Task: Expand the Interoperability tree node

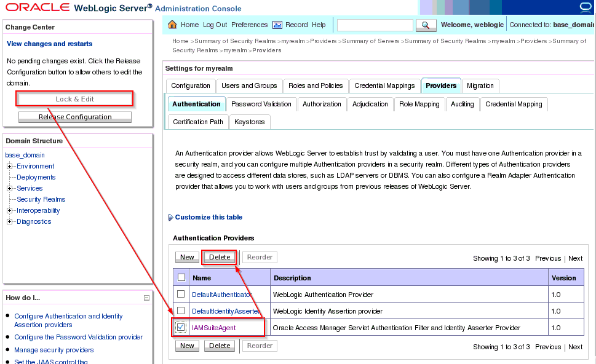Action: click(x=10, y=211)
